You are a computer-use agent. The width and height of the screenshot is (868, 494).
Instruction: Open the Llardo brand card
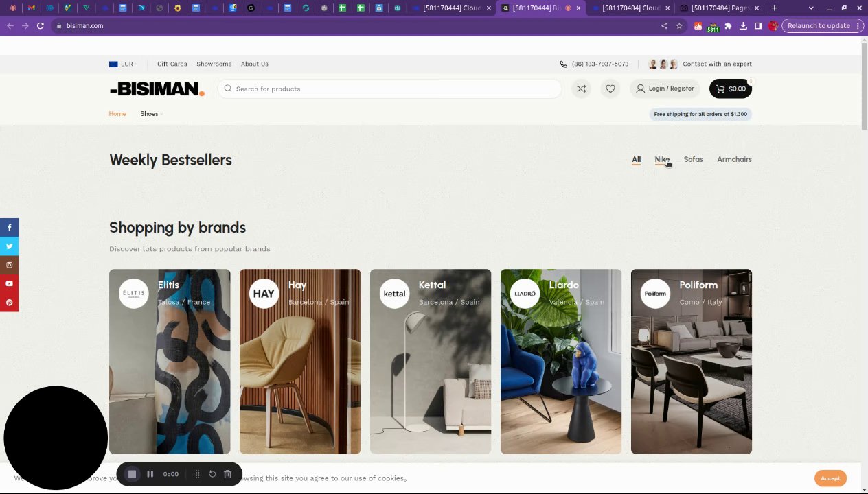(x=561, y=362)
